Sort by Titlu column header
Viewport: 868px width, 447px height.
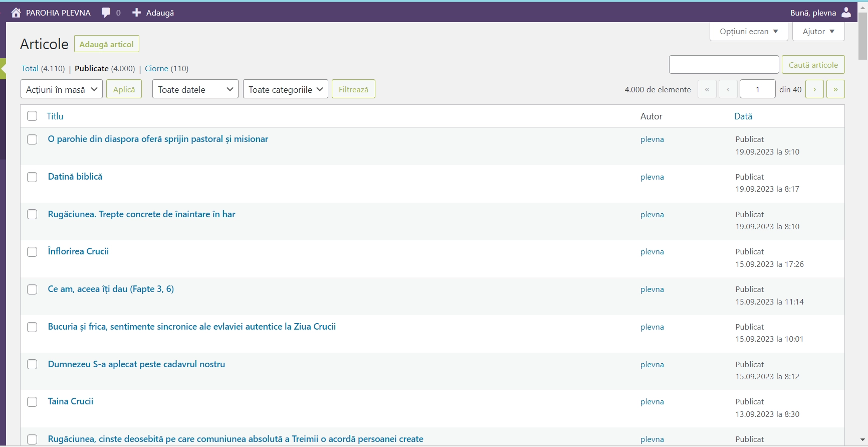(55, 116)
